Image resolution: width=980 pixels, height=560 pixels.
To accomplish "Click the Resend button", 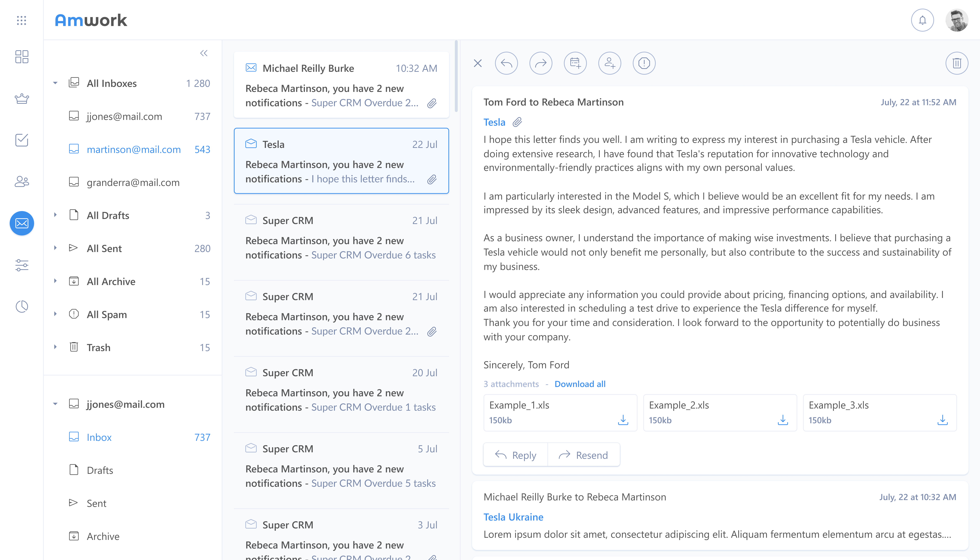I will click(x=583, y=455).
